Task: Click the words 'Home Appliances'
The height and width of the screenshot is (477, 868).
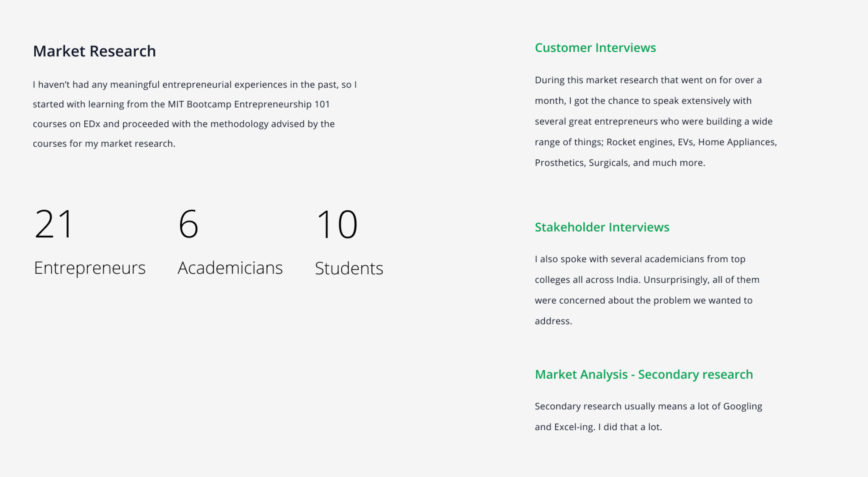Action: (x=737, y=142)
